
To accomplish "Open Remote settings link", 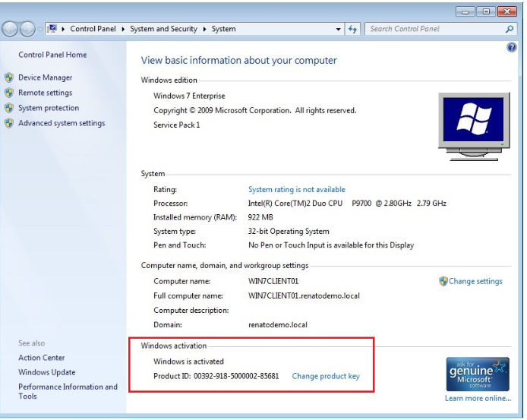I will [x=46, y=93].
